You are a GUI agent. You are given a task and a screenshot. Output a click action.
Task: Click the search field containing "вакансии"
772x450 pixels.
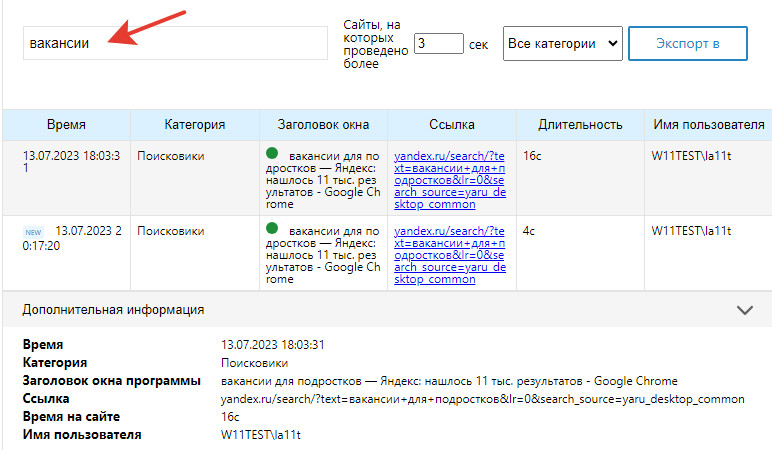[x=175, y=43]
